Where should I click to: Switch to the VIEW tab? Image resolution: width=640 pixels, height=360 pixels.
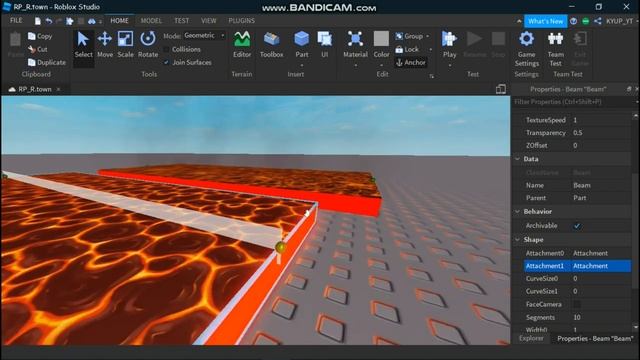coord(208,20)
